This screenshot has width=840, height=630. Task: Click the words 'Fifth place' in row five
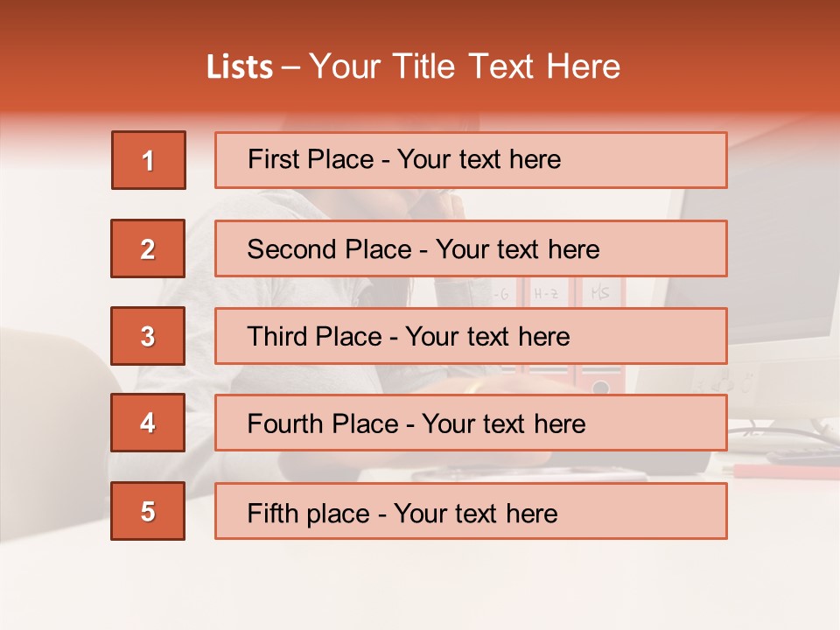309,514
